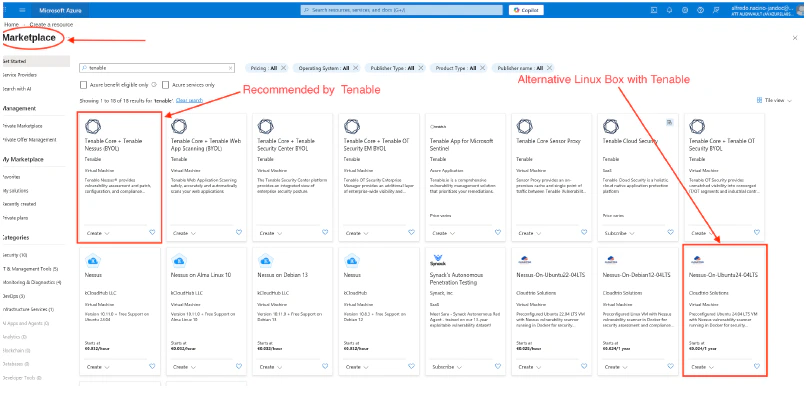This screenshot has height=393, width=806.
Task: Clear the 'tenable' search text with X
Action: [x=230, y=68]
